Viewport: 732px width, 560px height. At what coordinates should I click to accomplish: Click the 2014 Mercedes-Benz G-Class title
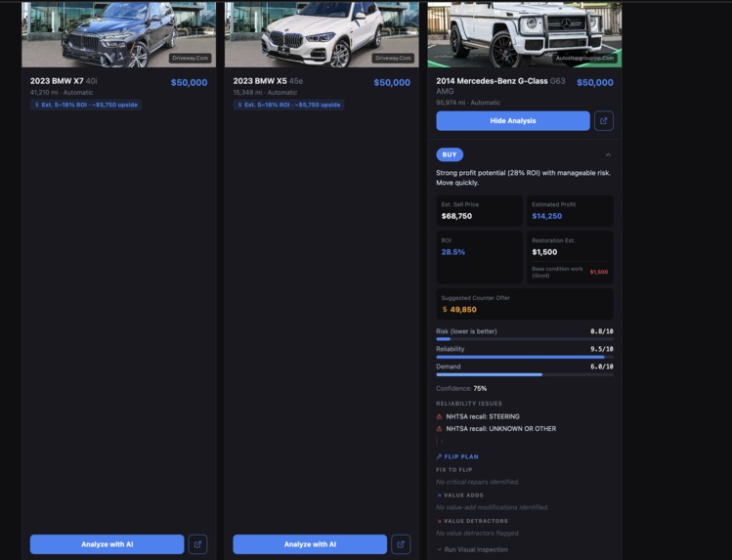500,86
